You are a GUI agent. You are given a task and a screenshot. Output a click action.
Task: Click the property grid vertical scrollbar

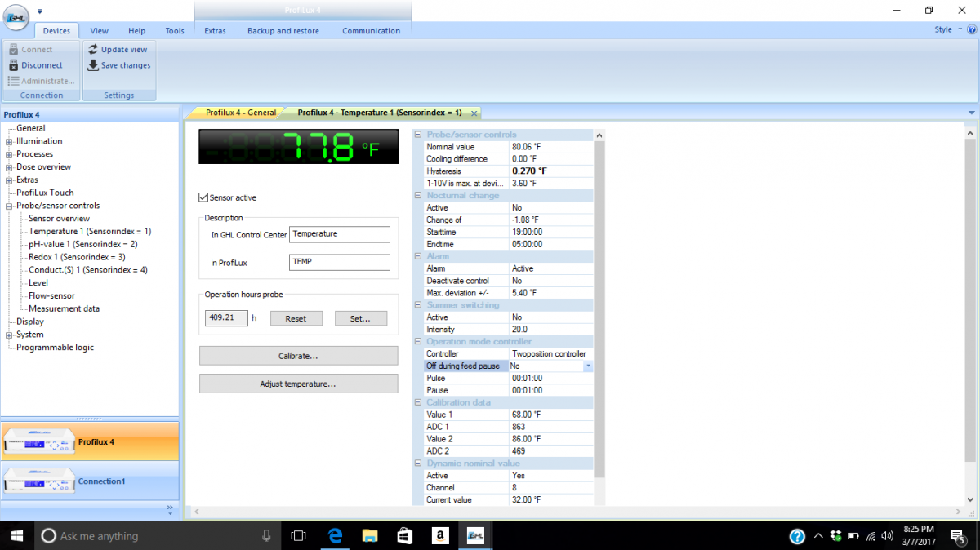[x=599, y=308]
